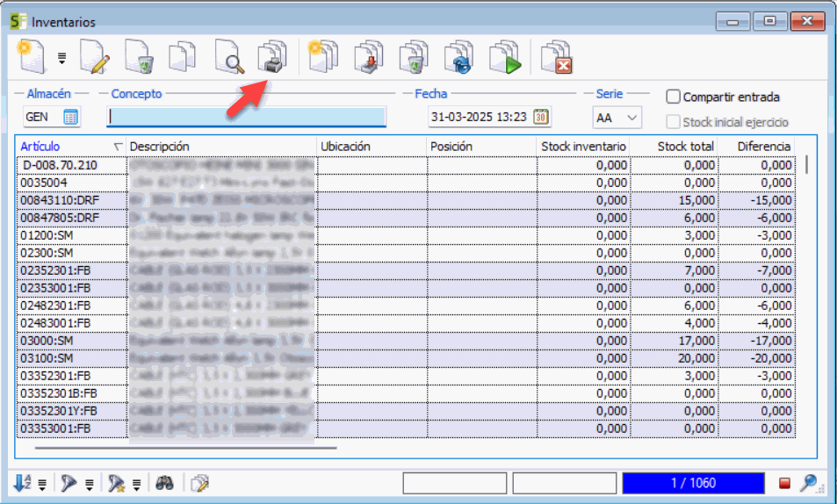The image size is (837, 504).
Task: Remove all lines with stacked pages bin icon
Action: point(414,56)
